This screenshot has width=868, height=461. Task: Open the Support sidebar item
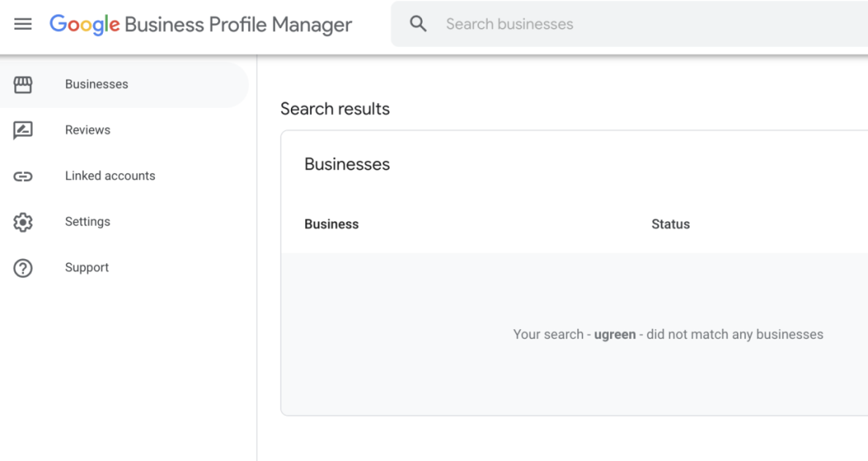coord(87,268)
